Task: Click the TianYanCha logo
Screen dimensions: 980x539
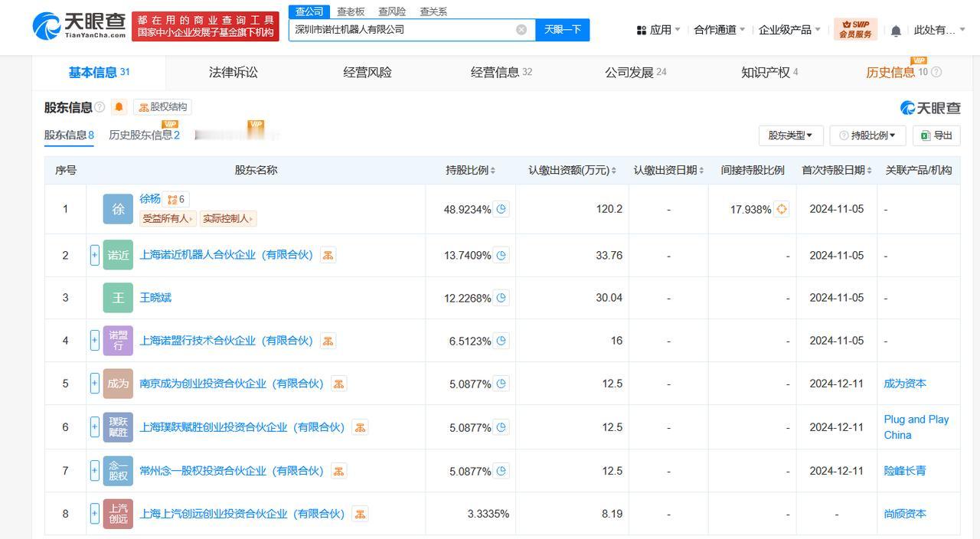Action: coord(79,26)
